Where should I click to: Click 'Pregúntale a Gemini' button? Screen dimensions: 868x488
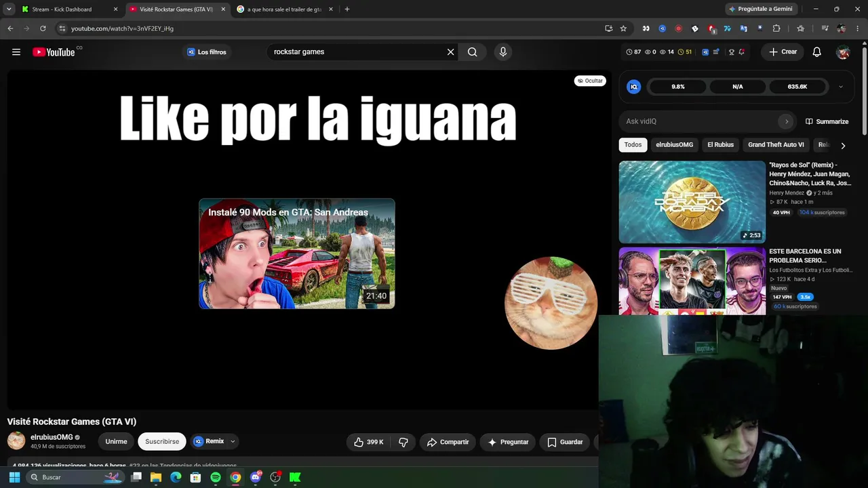760,9
